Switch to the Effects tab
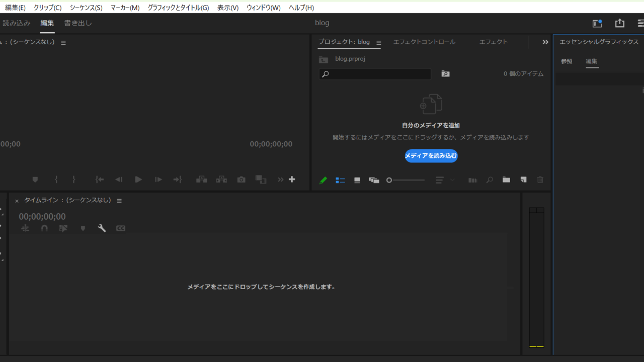This screenshot has height=362, width=644. coord(494,42)
